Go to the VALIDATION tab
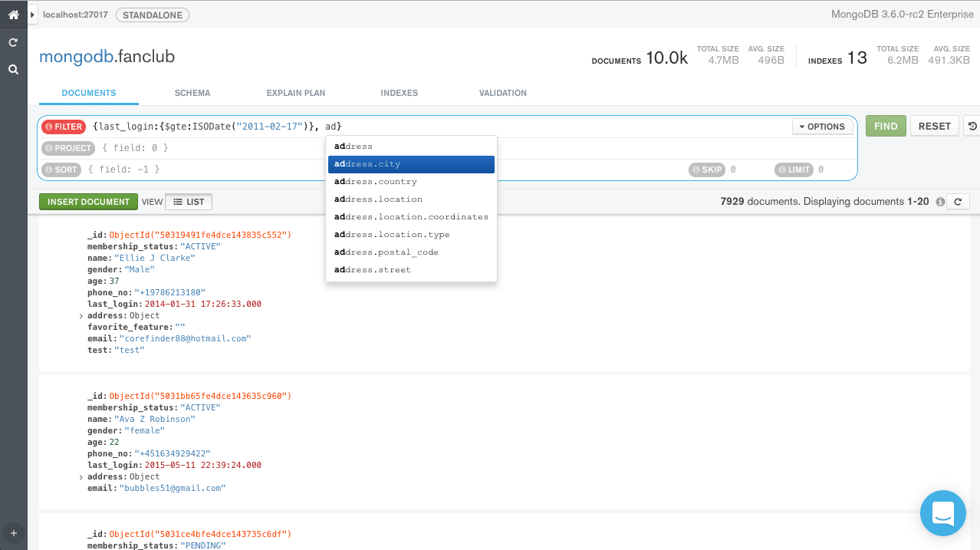 [x=503, y=93]
